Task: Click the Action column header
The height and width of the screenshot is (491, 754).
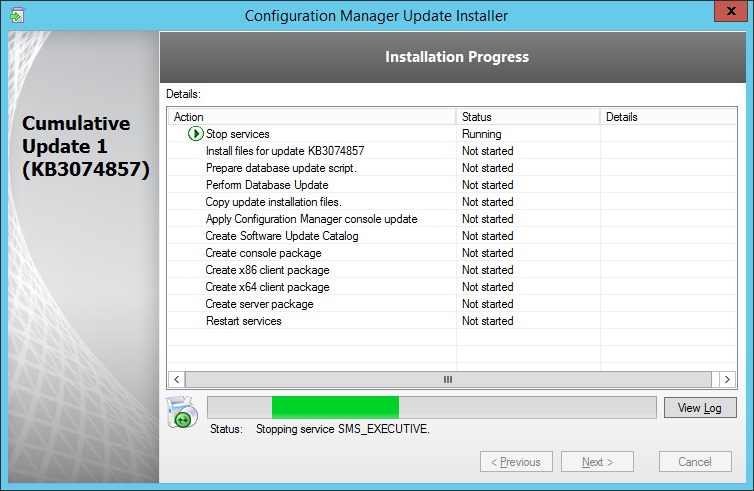Action: tap(310, 117)
